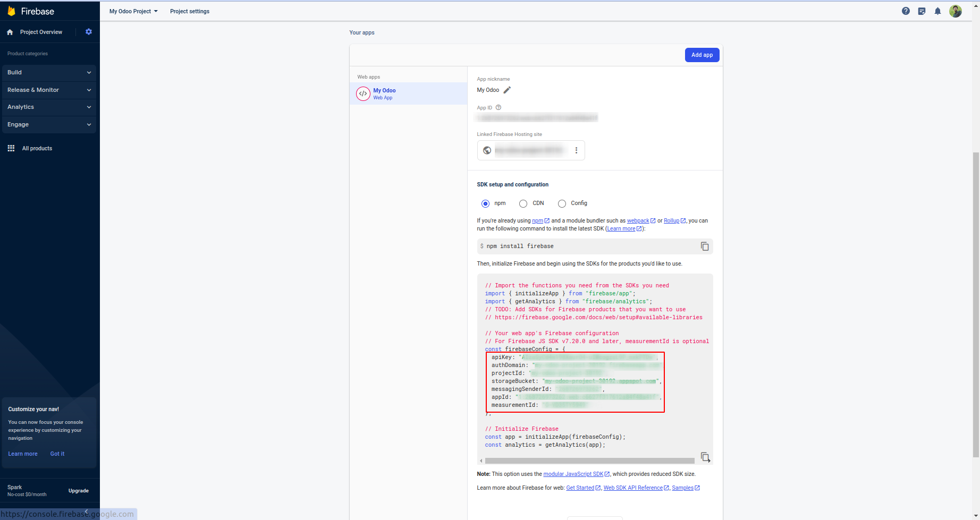Go to Project Overview
The width and height of the screenshot is (980, 520).
pyautogui.click(x=41, y=32)
